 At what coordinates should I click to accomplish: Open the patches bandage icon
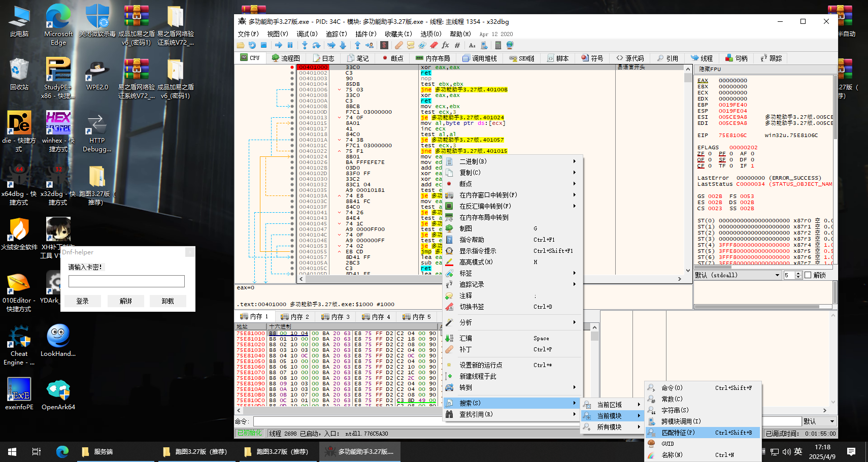(x=399, y=45)
